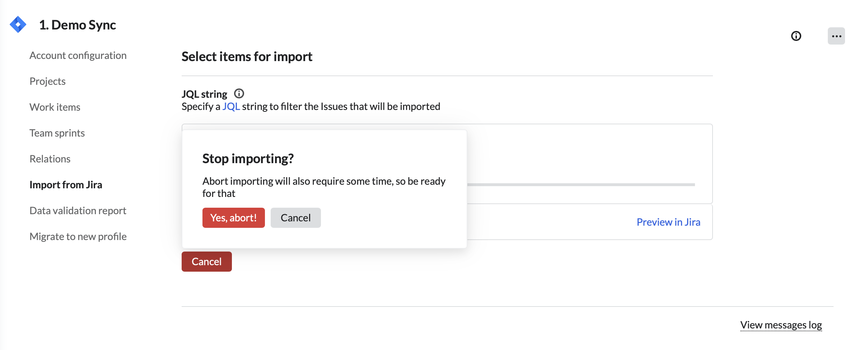Click the dark red Cancel import button
Screen dimensions: 868x350
(206, 262)
